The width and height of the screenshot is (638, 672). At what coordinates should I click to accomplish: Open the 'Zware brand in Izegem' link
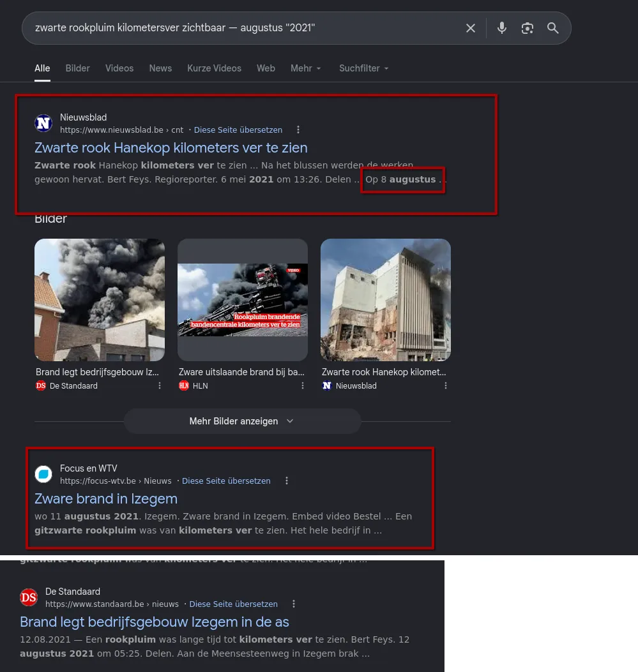click(106, 499)
